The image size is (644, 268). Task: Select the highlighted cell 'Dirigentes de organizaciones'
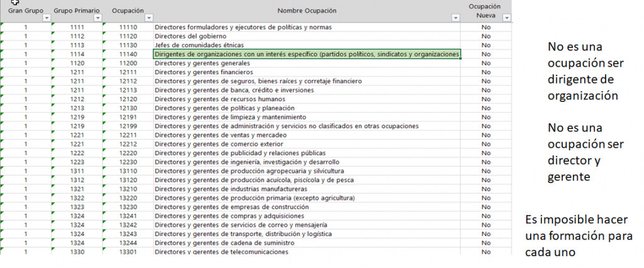[306, 55]
